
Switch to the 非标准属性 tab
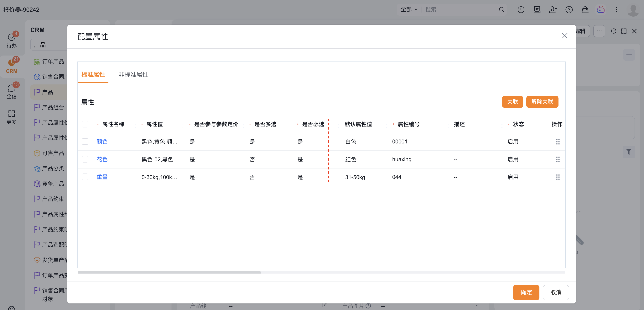[133, 75]
